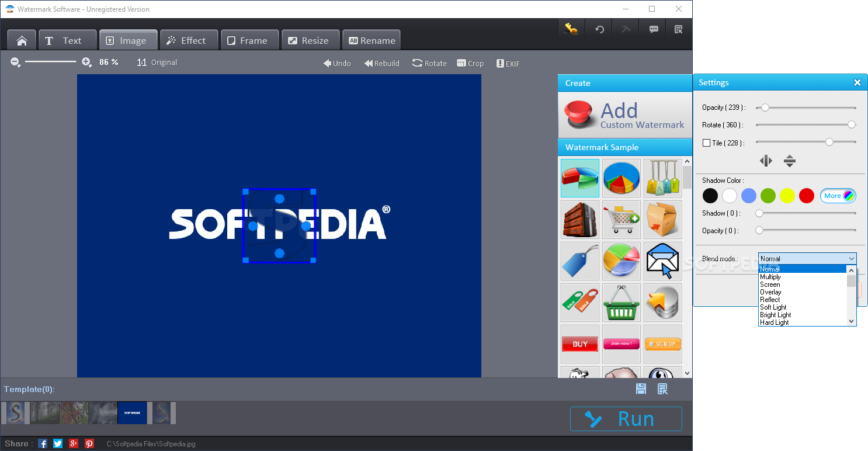Flip watermark horizontally
This screenshot has height=451, width=868.
click(x=766, y=161)
